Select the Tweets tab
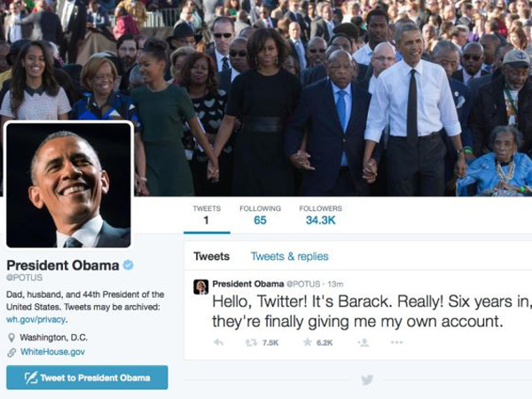532x399 pixels. (x=211, y=256)
